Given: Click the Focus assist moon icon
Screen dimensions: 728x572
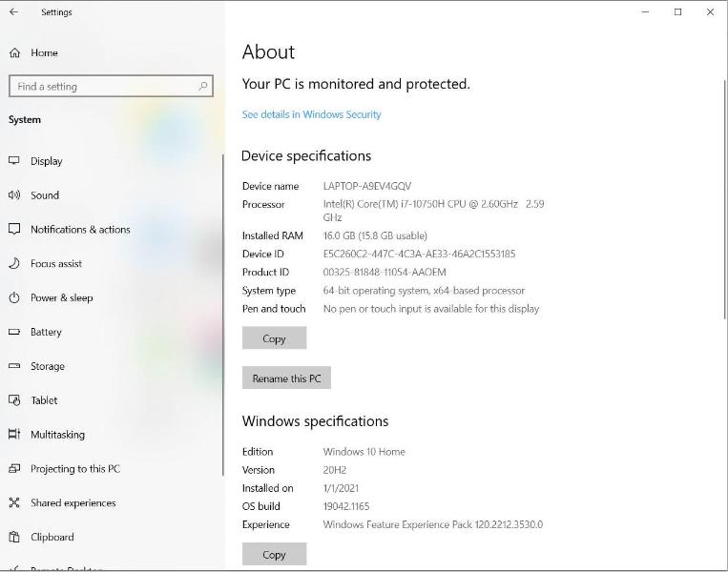Looking at the screenshot, I should 14,263.
